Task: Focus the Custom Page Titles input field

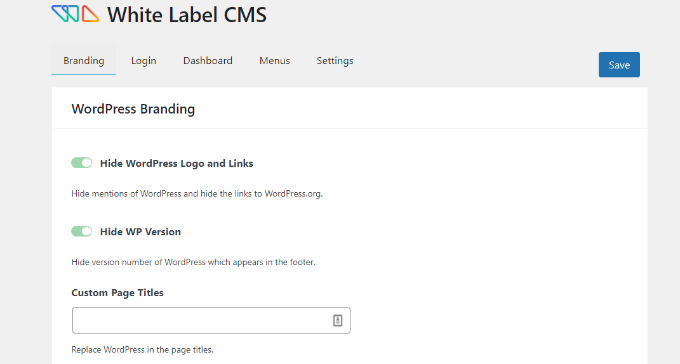Action: (x=211, y=321)
